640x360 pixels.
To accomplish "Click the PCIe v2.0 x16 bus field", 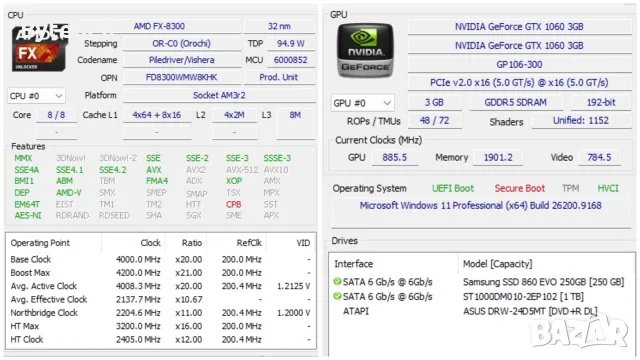I will click(x=519, y=83).
